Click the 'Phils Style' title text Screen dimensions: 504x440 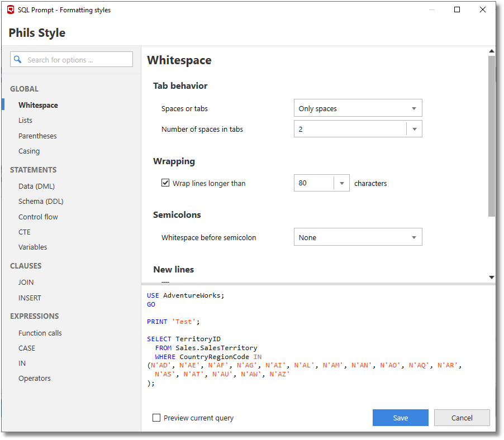pyautogui.click(x=37, y=33)
